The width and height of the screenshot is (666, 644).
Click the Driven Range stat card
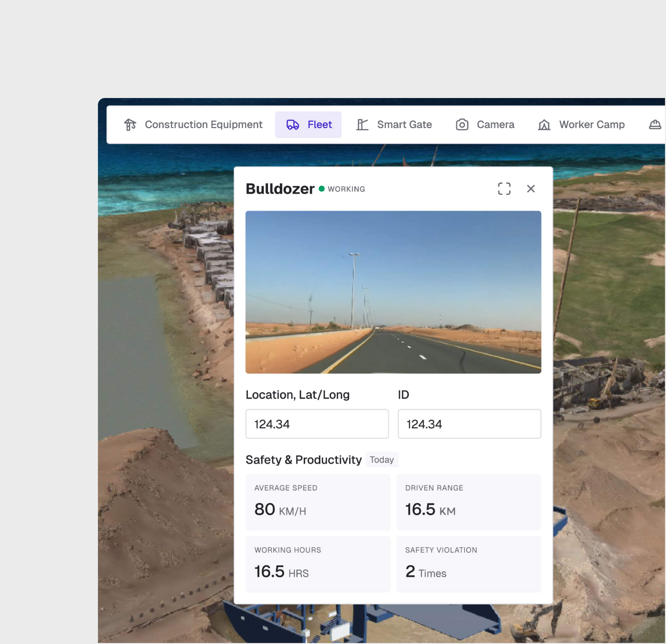[x=468, y=502]
